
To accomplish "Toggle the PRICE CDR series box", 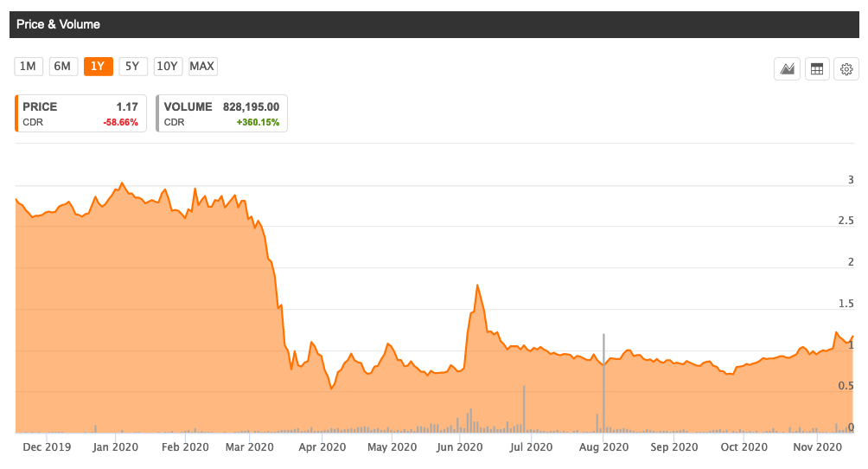I will click(80, 113).
